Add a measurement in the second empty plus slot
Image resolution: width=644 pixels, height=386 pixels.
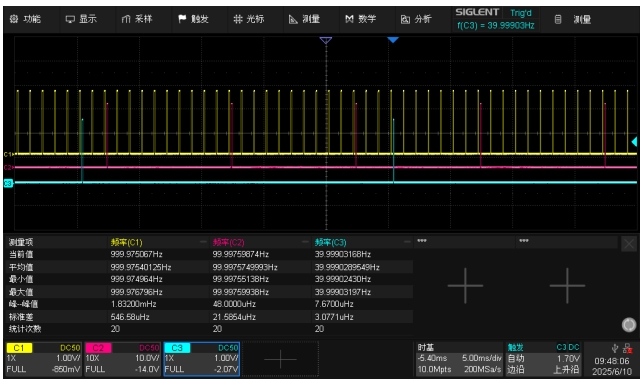567,286
